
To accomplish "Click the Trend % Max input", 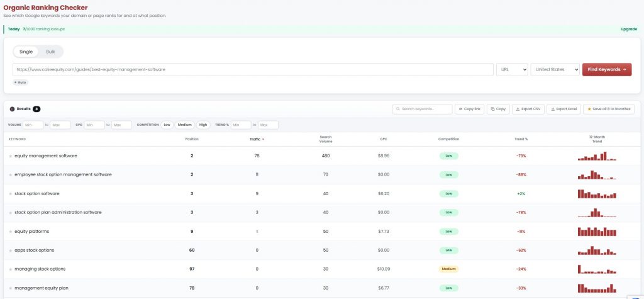I will (268, 125).
